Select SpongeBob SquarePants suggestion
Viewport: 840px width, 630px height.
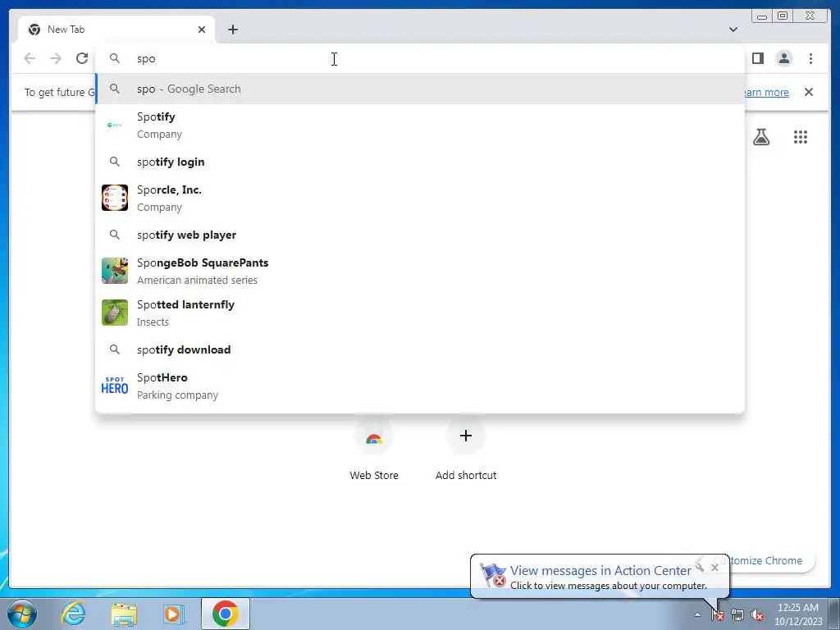tap(420, 271)
